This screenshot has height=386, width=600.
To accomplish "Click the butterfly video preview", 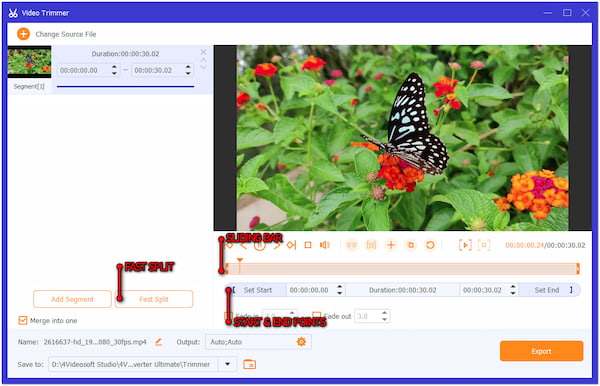I will 403,138.
